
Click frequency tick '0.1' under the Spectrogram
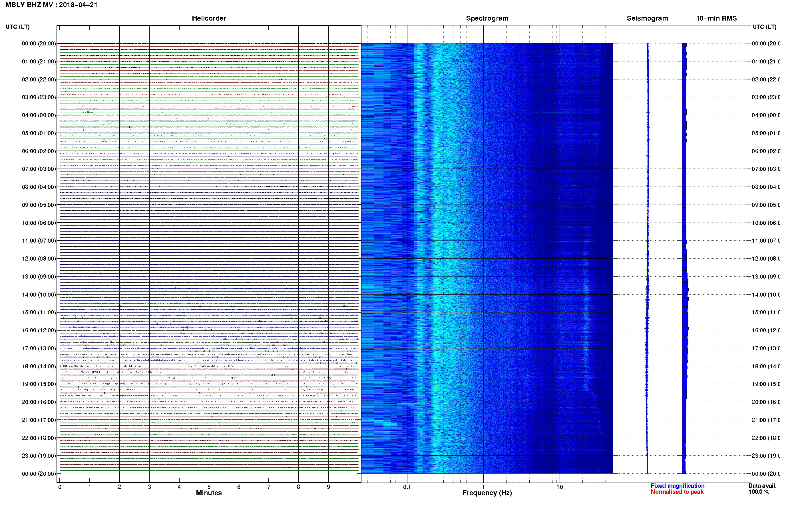[407, 487]
